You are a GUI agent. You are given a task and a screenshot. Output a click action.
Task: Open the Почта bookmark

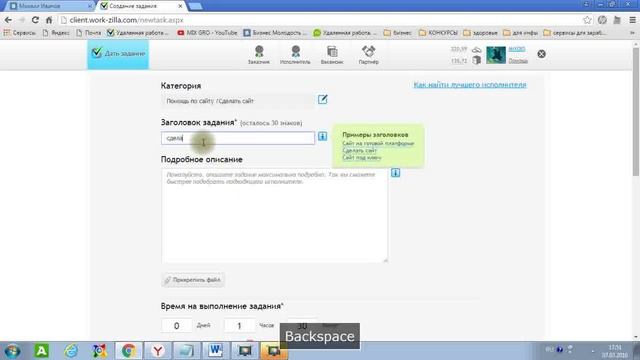89,33
